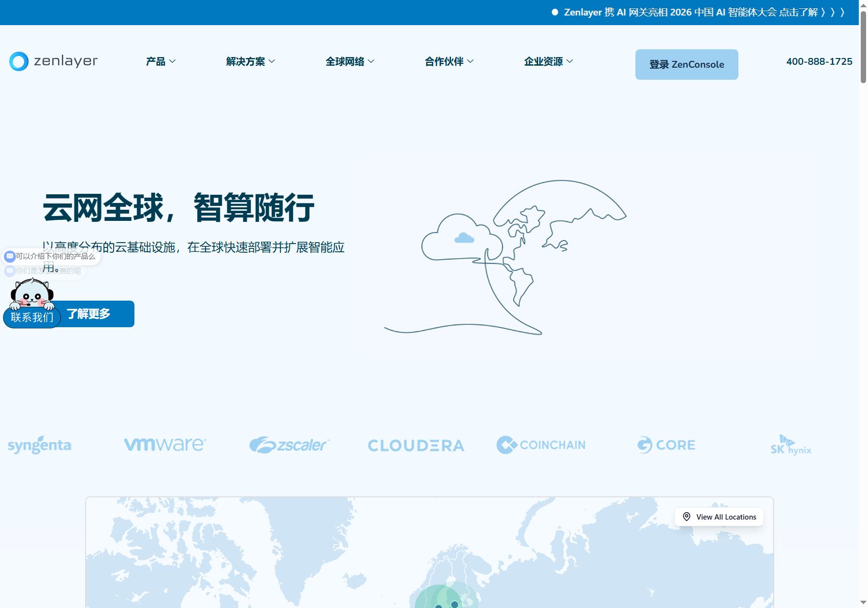Click the 云网全球，智算随行 headline
Image resolution: width=868 pixels, height=608 pixels.
point(178,208)
